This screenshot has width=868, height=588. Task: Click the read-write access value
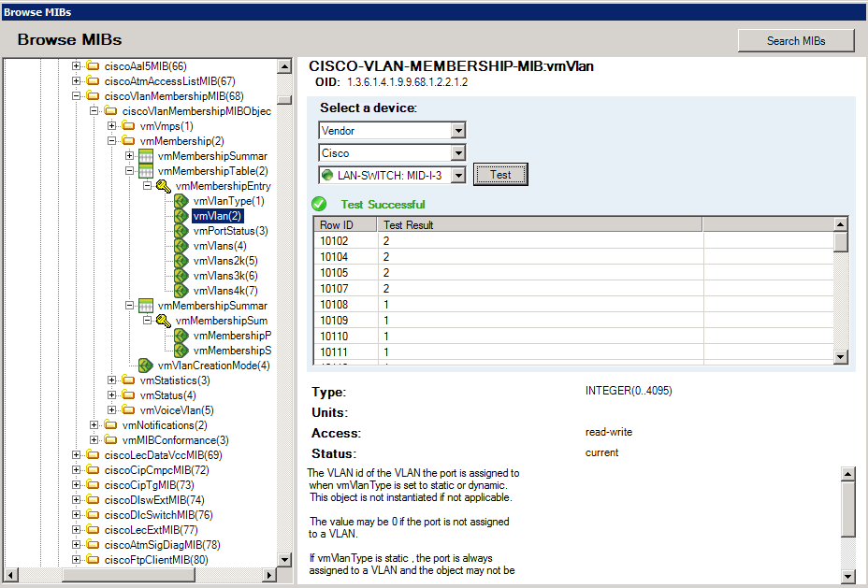pos(609,432)
